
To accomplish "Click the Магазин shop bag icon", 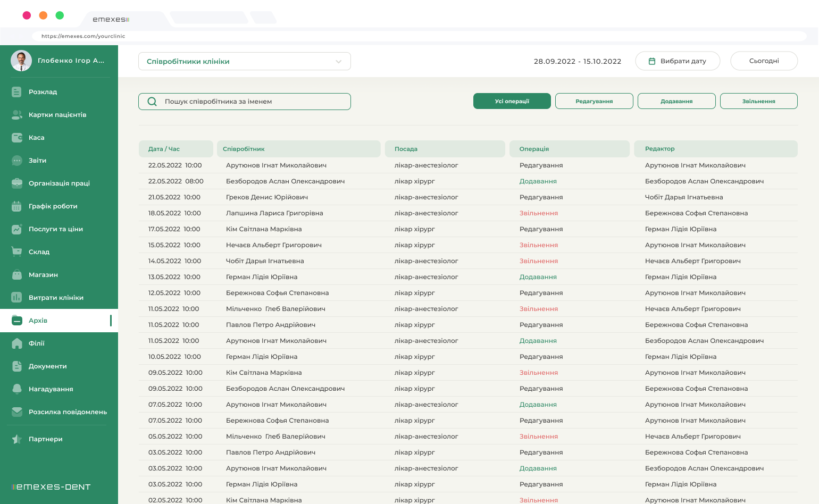I will point(17,275).
